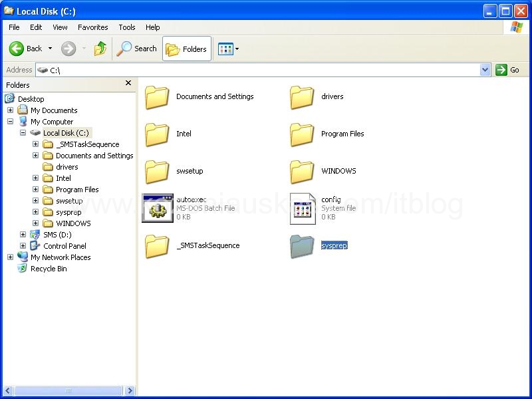Click the Go button
Screen dimensions: 532x399
pos(507,70)
